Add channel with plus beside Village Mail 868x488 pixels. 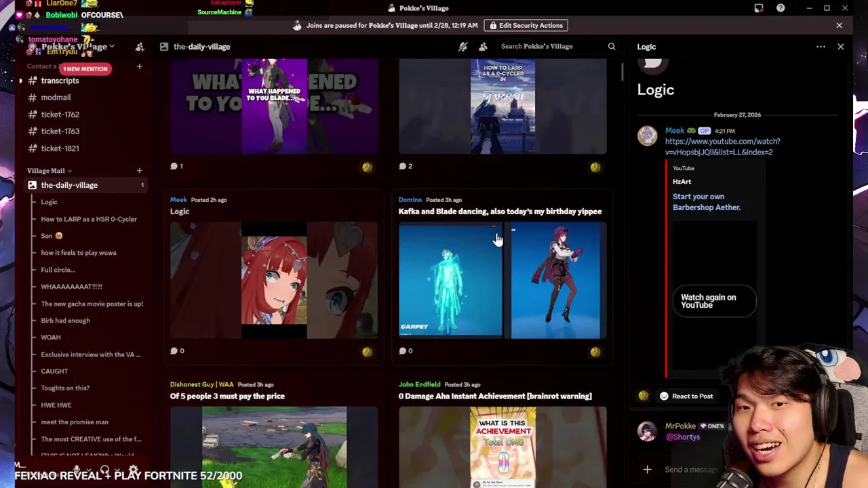[139, 171]
